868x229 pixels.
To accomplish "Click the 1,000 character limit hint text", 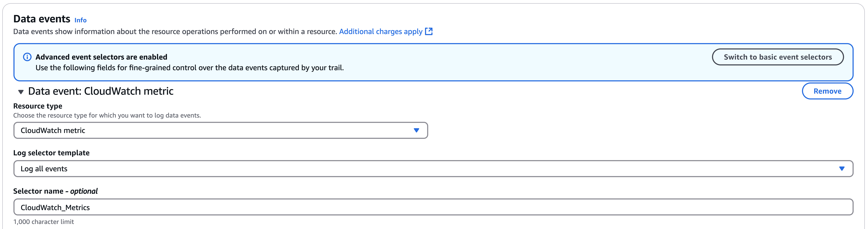I will (44, 222).
